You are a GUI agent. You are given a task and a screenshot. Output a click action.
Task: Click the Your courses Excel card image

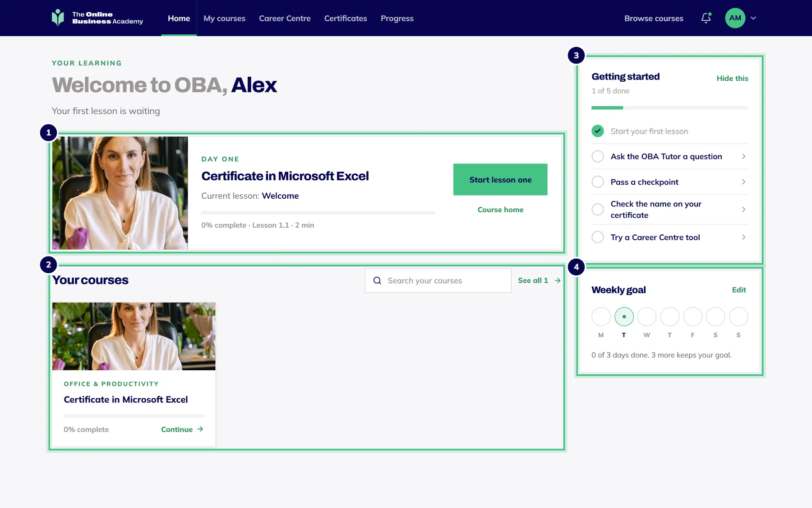[x=134, y=336]
